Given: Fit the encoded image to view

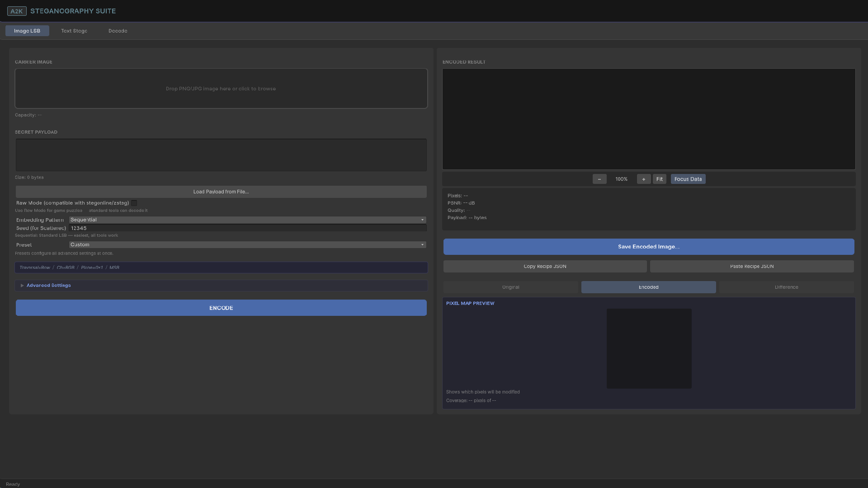Looking at the screenshot, I should pyautogui.click(x=659, y=179).
